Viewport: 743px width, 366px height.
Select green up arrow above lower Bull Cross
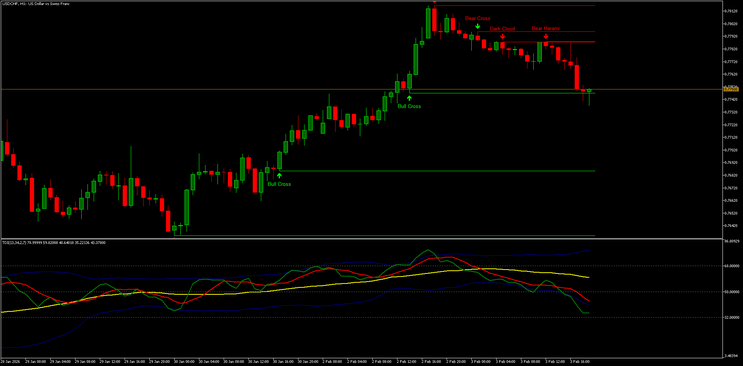click(x=279, y=176)
